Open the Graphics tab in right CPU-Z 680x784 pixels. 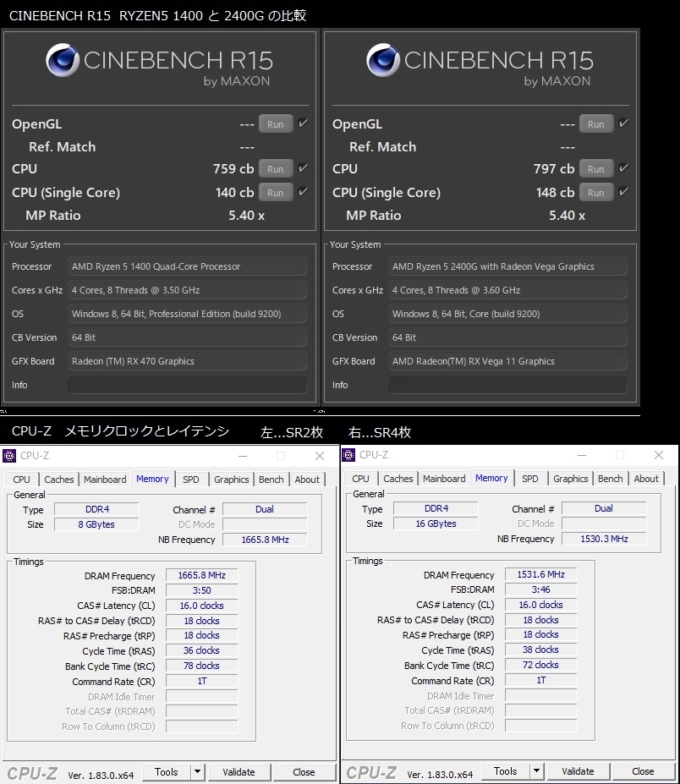coord(571,479)
